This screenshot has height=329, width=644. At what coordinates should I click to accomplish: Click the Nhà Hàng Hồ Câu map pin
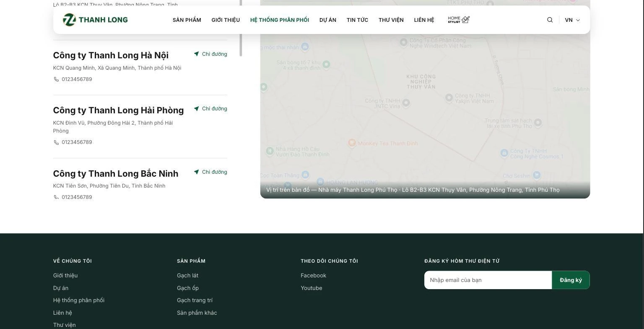[270, 151]
